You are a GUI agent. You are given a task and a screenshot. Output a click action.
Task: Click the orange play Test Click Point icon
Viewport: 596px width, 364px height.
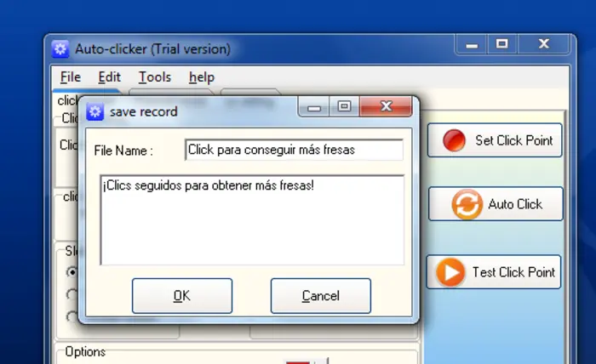(450, 272)
